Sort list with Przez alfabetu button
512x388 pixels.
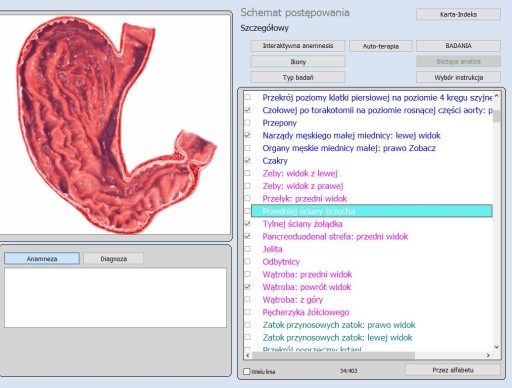click(453, 370)
